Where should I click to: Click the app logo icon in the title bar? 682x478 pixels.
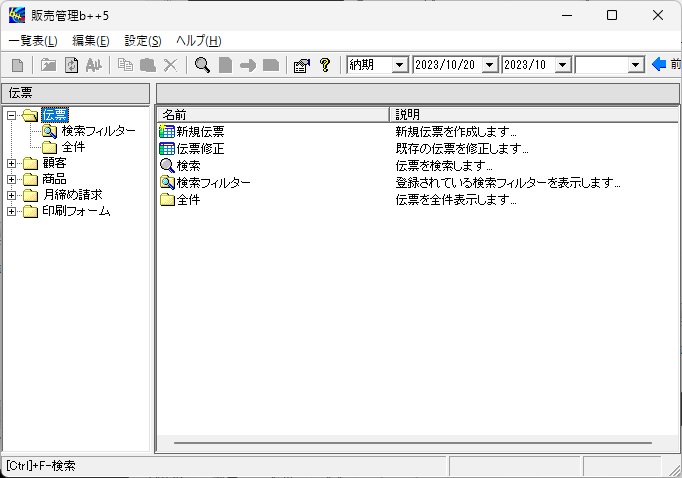[x=17, y=16]
